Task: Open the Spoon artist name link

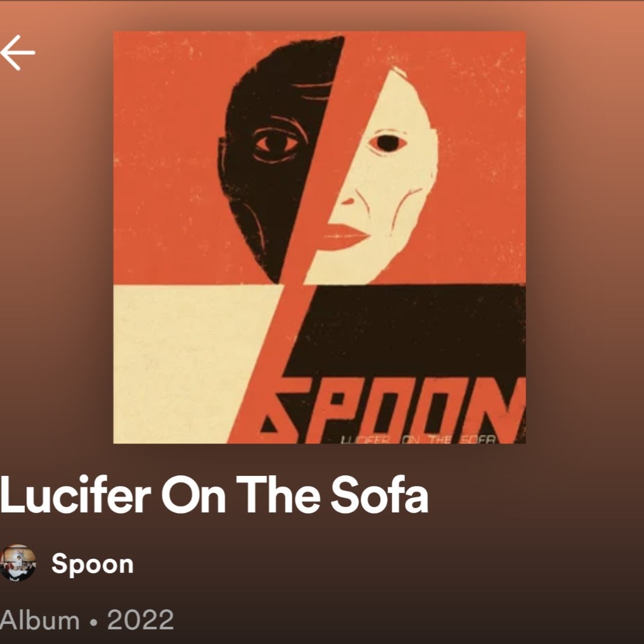Action: (x=92, y=564)
